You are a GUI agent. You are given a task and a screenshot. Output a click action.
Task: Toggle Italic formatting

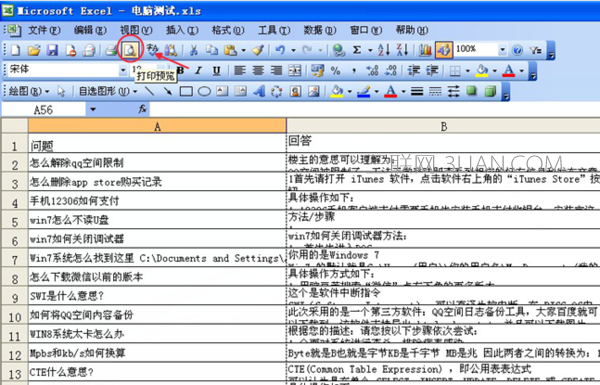pyautogui.click(x=198, y=70)
